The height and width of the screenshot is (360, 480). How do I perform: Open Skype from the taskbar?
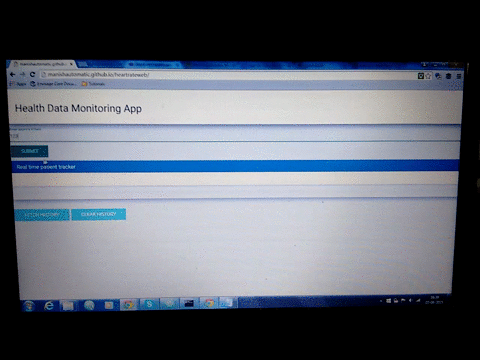[149, 304]
